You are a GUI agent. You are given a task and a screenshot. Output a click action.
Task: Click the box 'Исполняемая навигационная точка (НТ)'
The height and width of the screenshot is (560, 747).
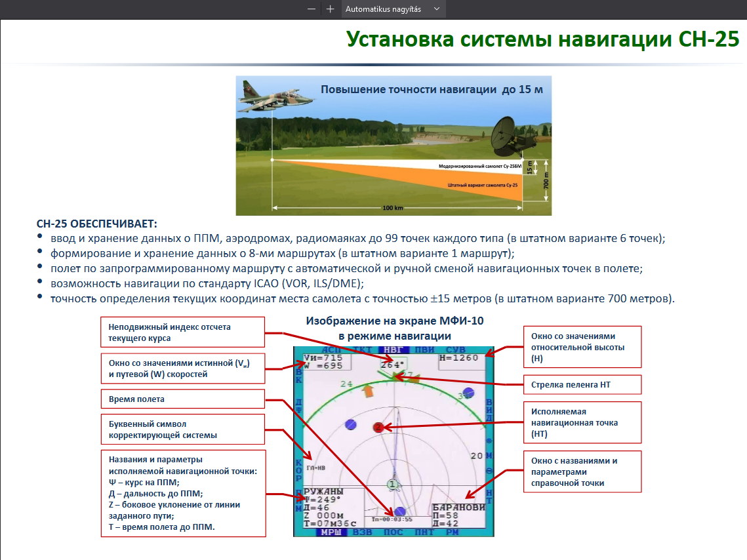tap(582, 422)
